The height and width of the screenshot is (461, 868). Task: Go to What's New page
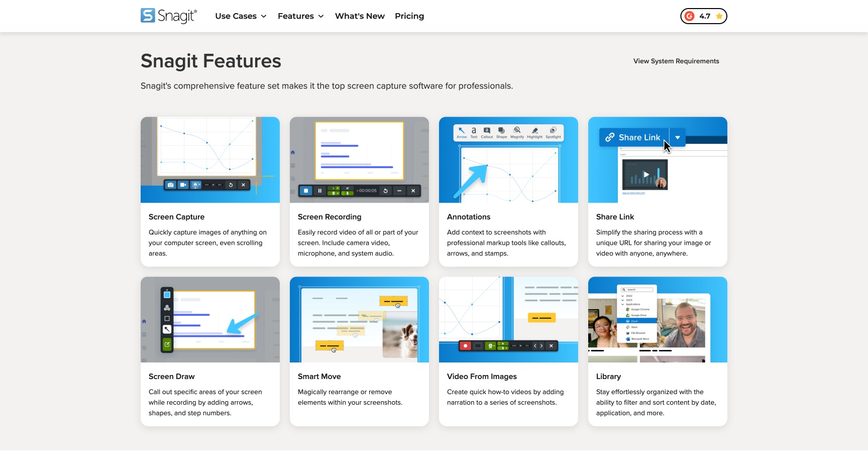pyautogui.click(x=360, y=16)
